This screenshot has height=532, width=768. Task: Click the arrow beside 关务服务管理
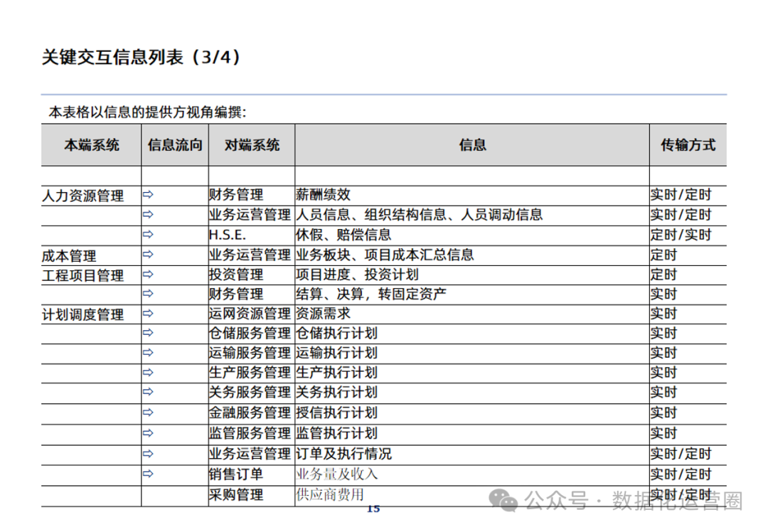(148, 392)
